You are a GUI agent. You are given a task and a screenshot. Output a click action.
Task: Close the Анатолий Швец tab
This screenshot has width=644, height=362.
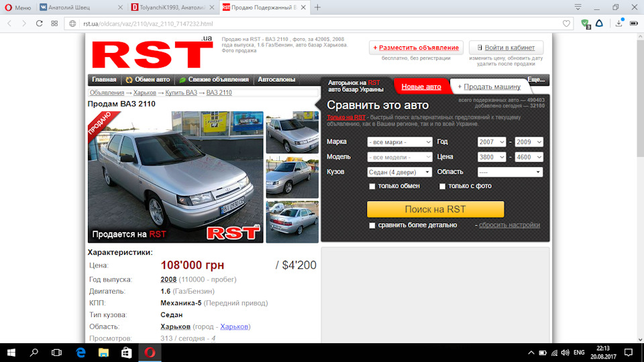click(x=120, y=7)
